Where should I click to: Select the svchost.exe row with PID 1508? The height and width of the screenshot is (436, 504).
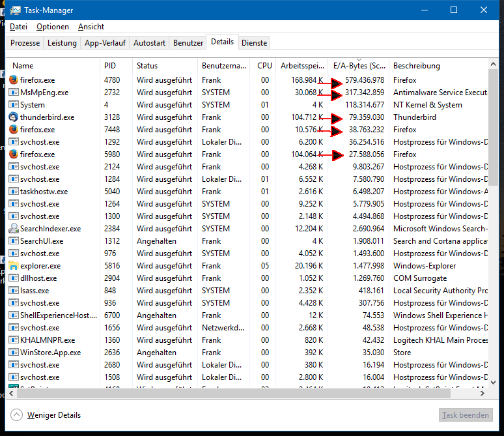pos(247,377)
